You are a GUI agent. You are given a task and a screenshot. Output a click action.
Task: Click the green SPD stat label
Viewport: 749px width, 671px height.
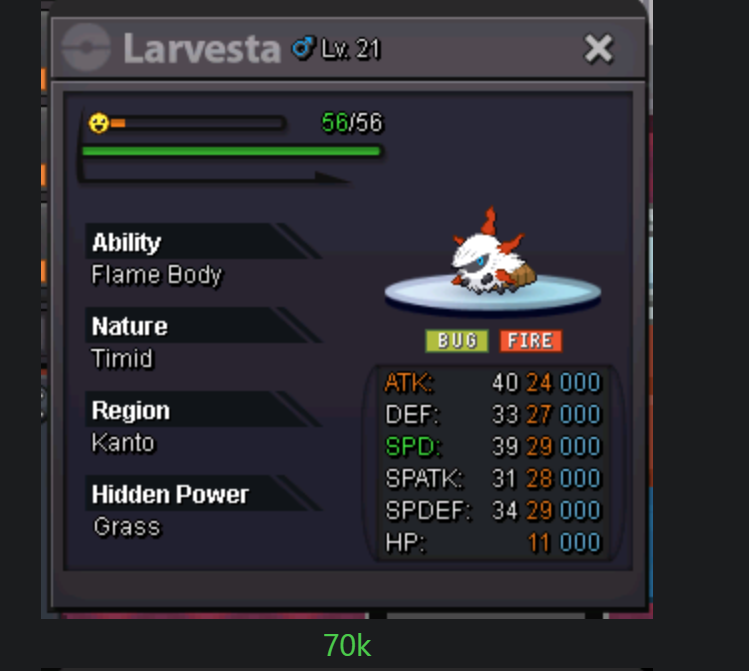(413, 447)
